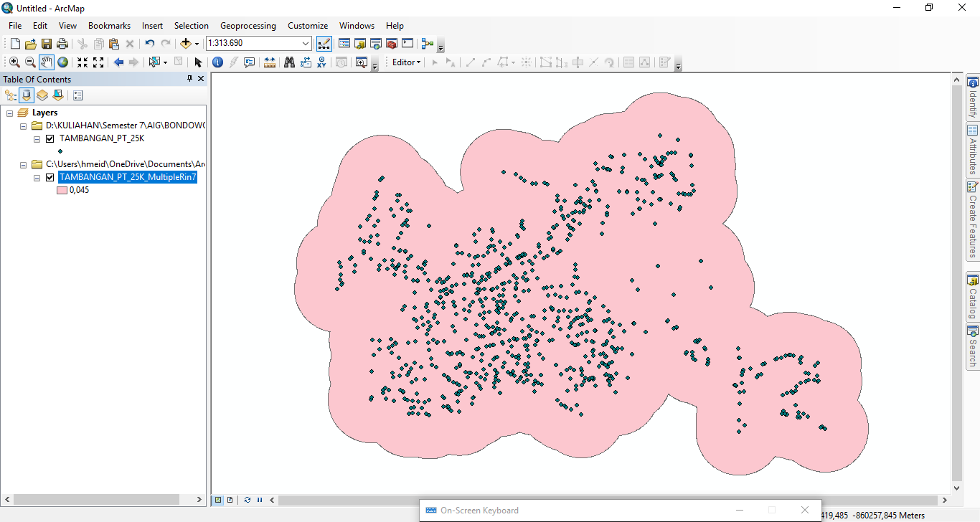
Task: Select the Measure tool
Action: coord(269,62)
